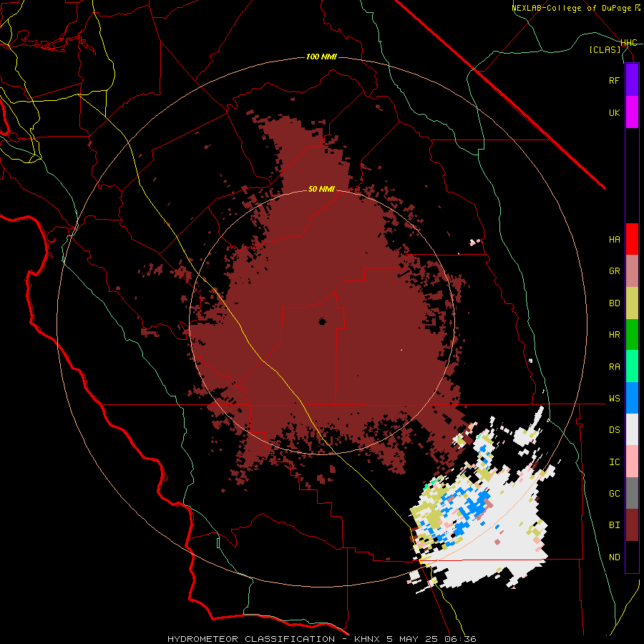Click the purple RF legend color swatch
This screenshot has height=644, width=644.
632,80
